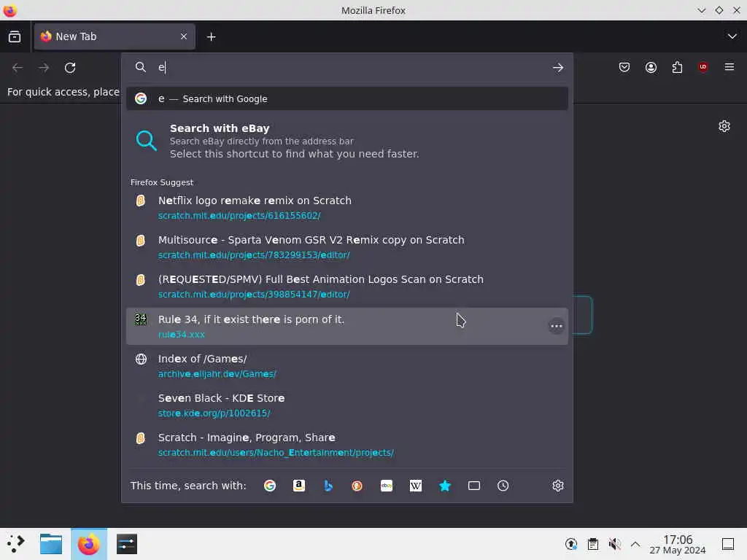Search in History clock icon
The image size is (747, 560).
click(x=503, y=486)
